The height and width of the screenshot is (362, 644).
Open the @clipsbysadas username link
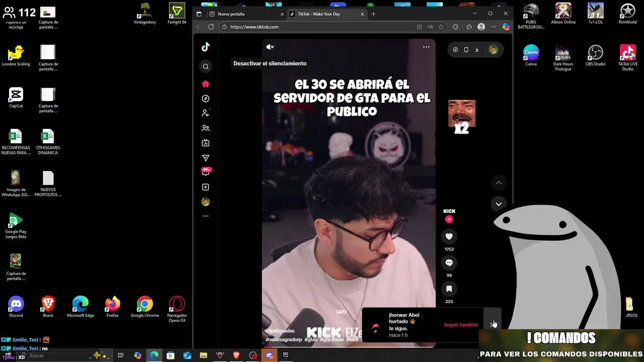[x=280, y=331]
